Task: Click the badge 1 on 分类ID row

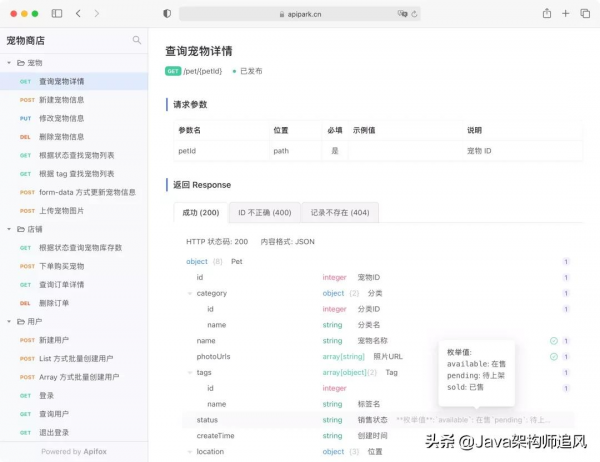Action: 566,309
